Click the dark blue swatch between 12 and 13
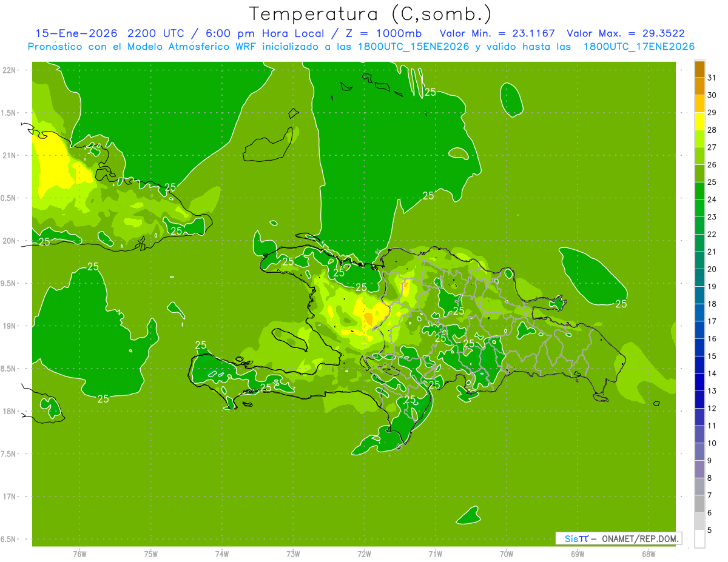728x562 pixels. (699, 400)
